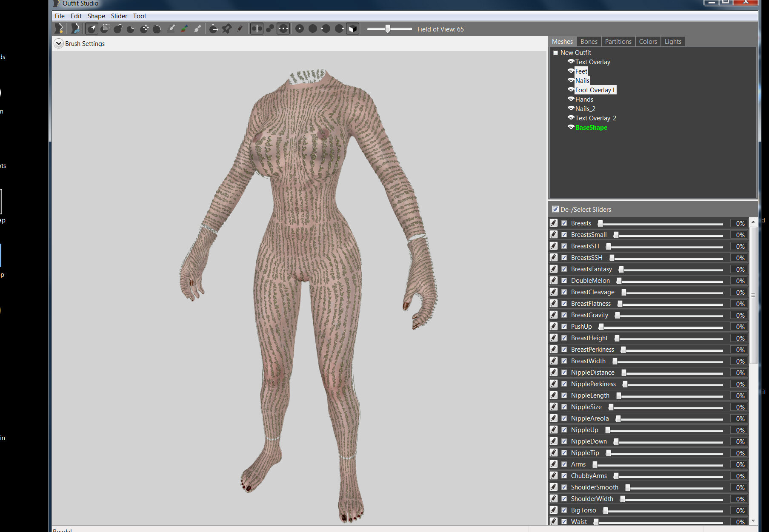The height and width of the screenshot is (532, 769).
Task: Select the Select (arrow) tool
Action: point(92,28)
